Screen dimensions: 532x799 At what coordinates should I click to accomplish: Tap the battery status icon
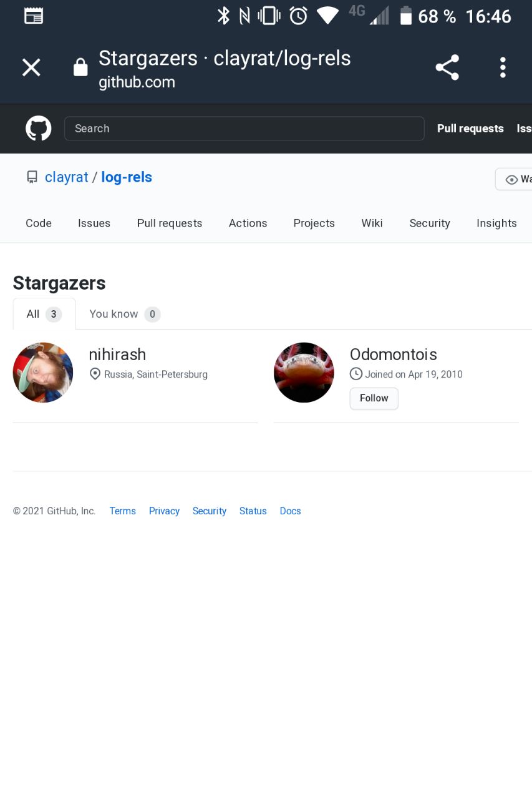click(x=406, y=16)
